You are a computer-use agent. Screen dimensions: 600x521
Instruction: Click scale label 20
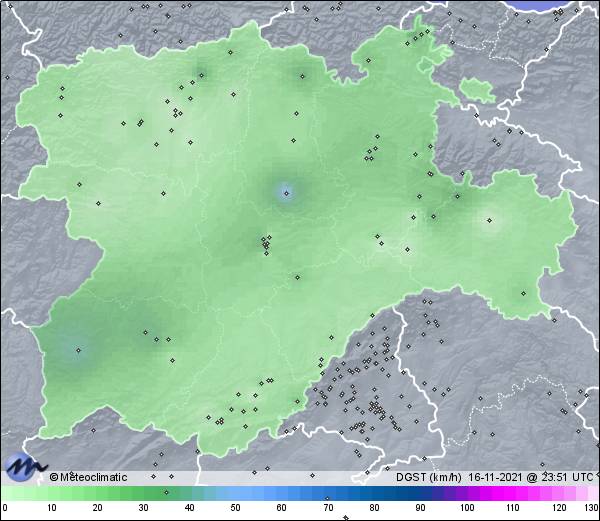pos(98,508)
